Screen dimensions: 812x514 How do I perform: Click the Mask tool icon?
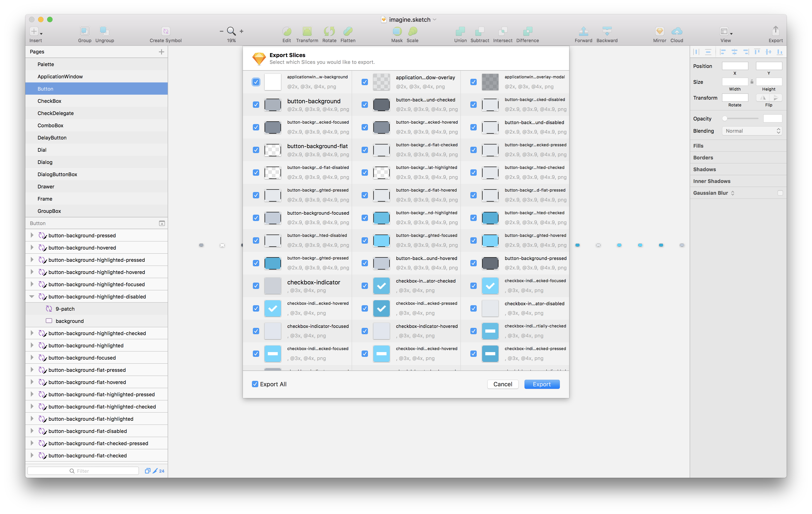[397, 31]
